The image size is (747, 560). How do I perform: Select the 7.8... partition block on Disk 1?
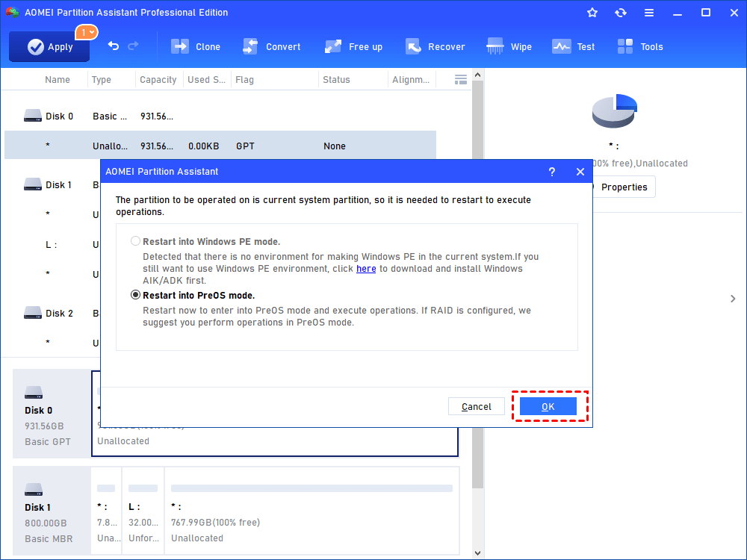[x=106, y=511]
